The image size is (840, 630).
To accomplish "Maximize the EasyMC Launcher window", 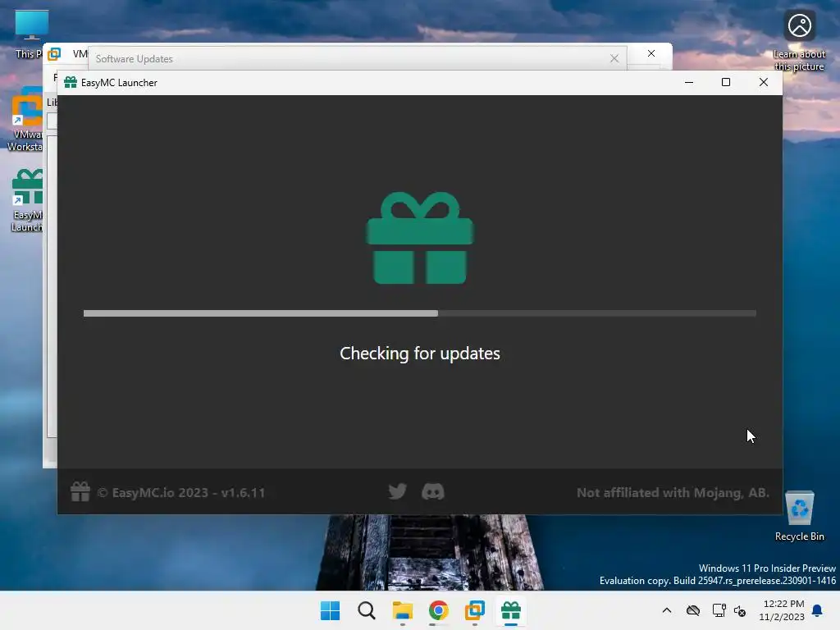I will click(726, 83).
